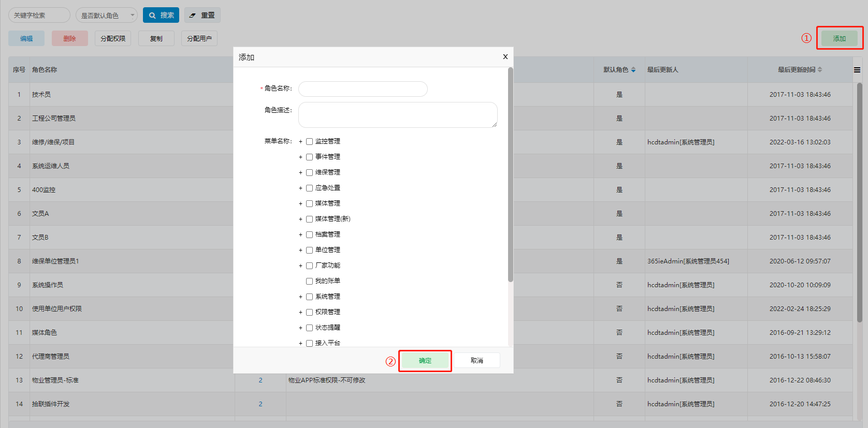Expand the 档案管理 tree node
Viewport: 868px width, 428px height.
coord(300,234)
